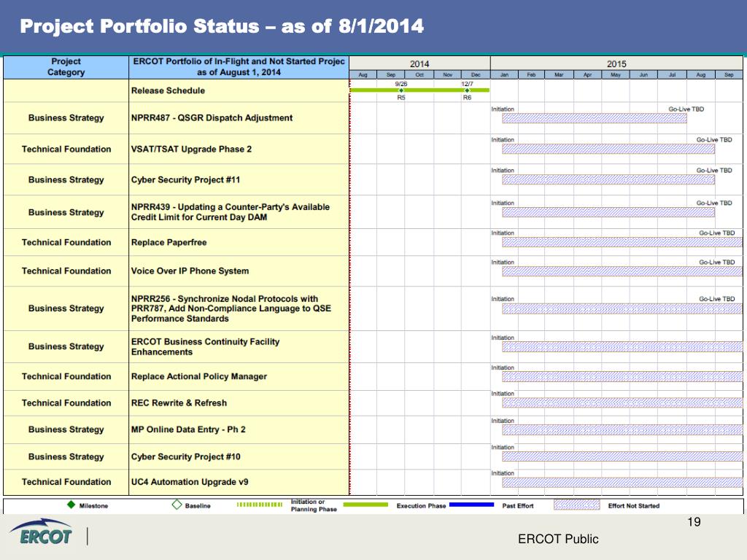This screenshot has width=747, height=560.
Task: Click the Dec month column header
Action: tap(476, 75)
